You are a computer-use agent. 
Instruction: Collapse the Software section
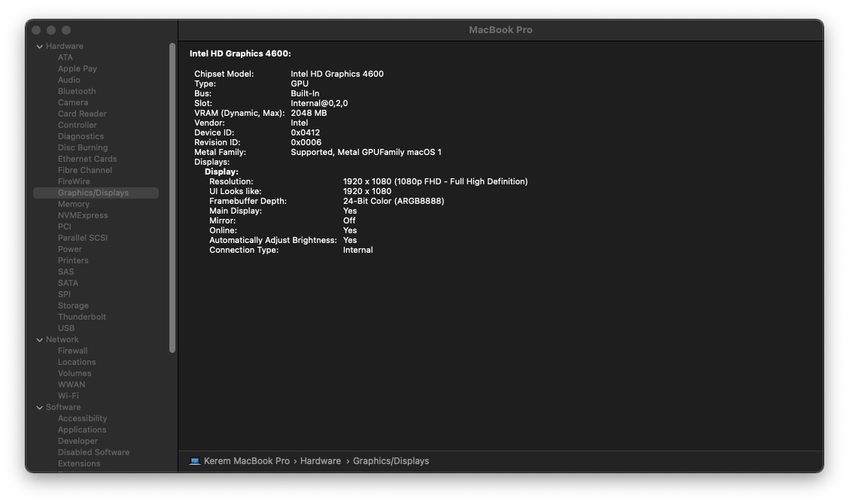39,407
